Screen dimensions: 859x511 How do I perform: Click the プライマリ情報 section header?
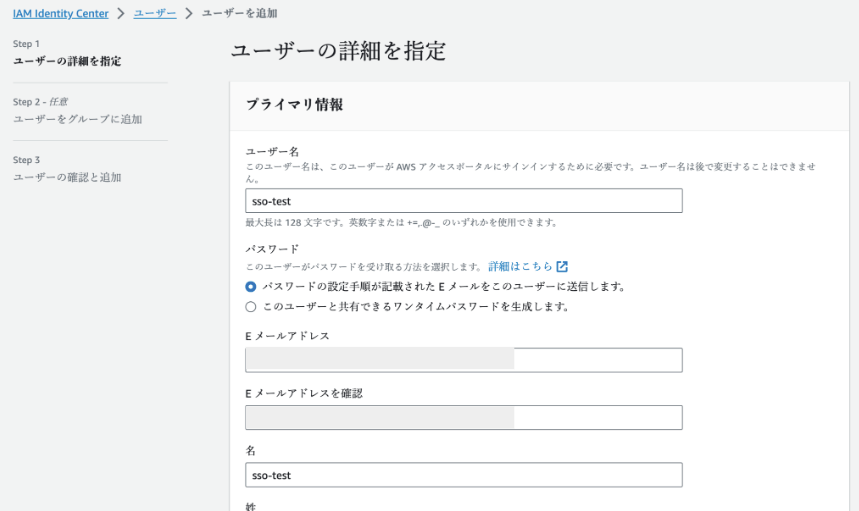click(x=295, y=105)
